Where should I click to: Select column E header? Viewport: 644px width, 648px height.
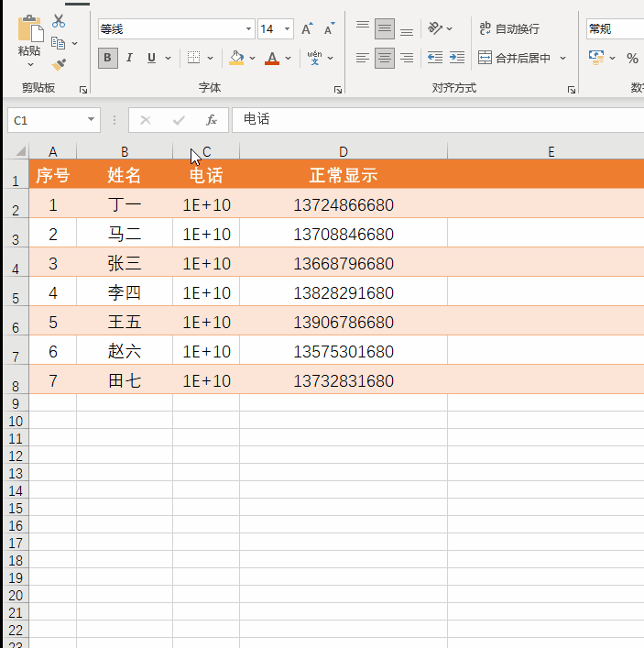[546, 151]
